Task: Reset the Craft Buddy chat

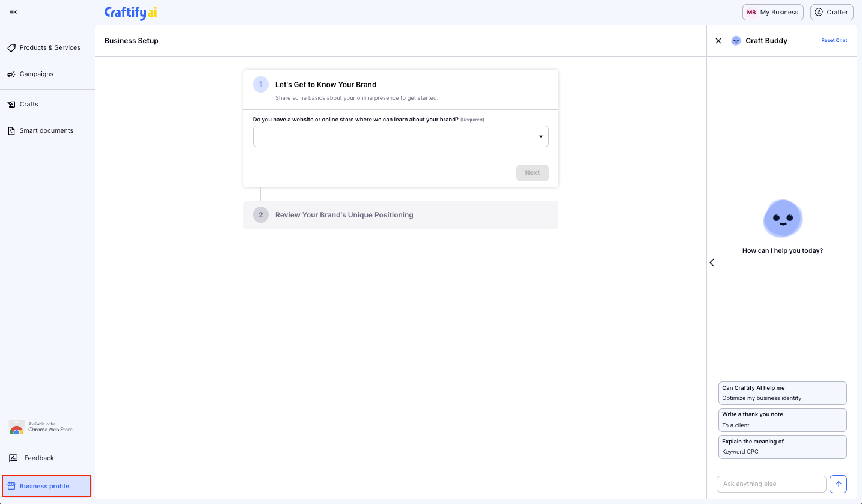Action: click(x=834, y=40)
